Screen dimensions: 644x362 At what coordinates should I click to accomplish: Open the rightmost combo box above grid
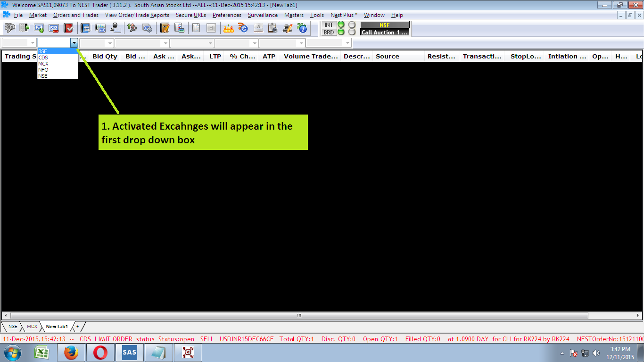[329, 43]
